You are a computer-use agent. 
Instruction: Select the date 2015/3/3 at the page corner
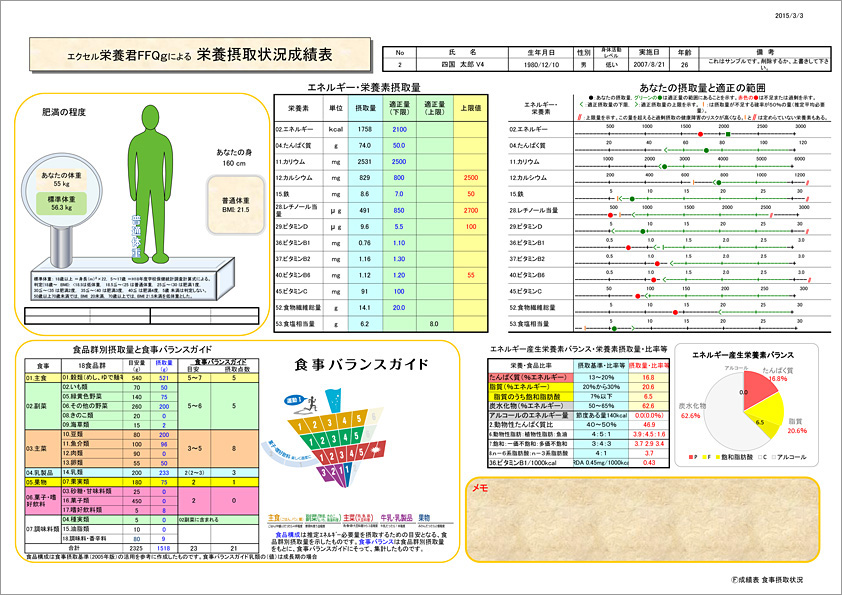[789, 15]
